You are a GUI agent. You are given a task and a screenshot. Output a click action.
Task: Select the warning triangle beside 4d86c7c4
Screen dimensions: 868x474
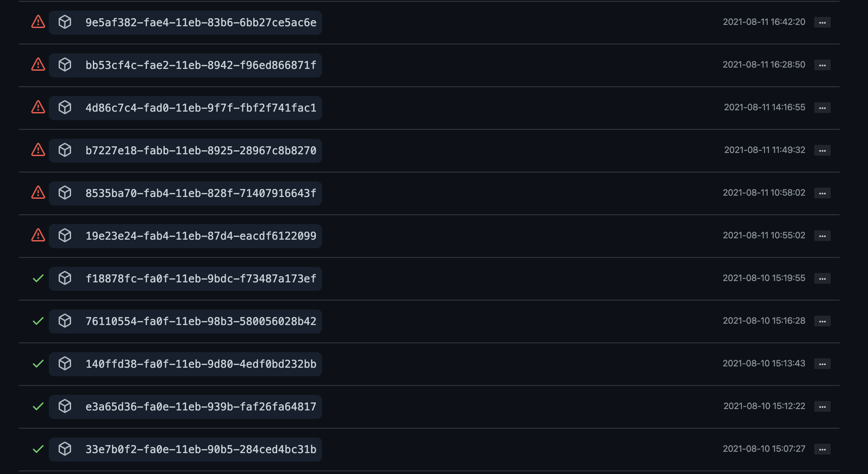(x=38, y=107)
